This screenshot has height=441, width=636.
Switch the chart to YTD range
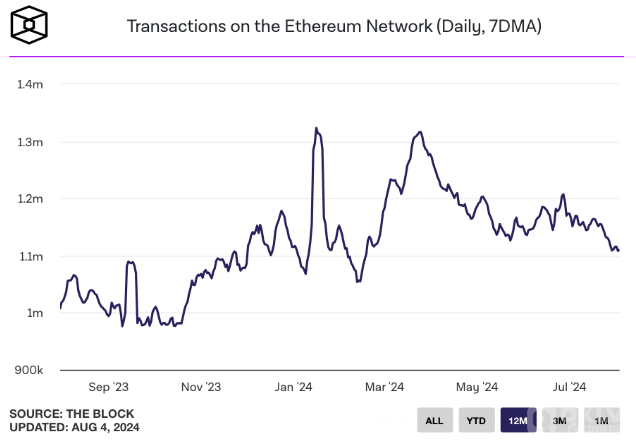tap(476, 421)
